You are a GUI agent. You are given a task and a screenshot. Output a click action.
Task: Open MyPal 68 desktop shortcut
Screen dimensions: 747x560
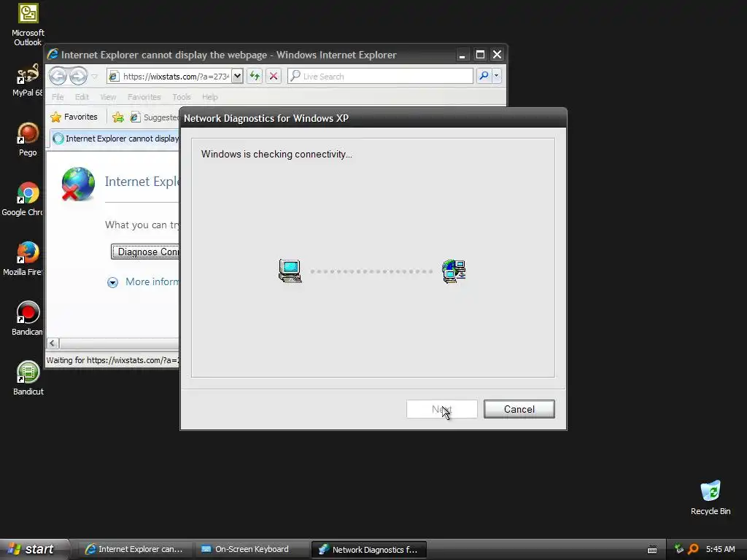(28, 80)
